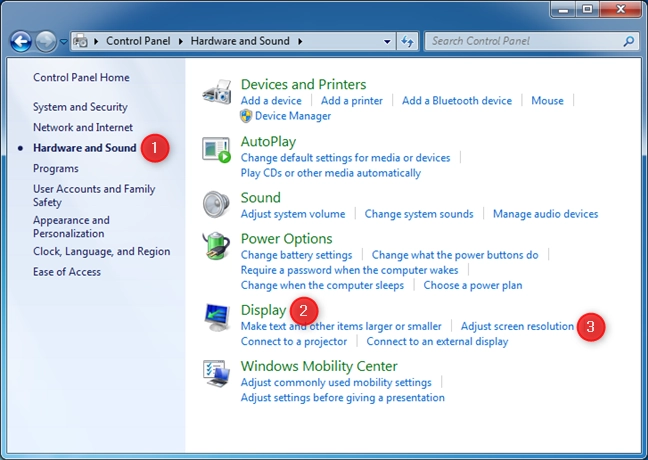Open the Display heading
The width and height of the screenshot is (648, 460).
[x=263, y=310]
